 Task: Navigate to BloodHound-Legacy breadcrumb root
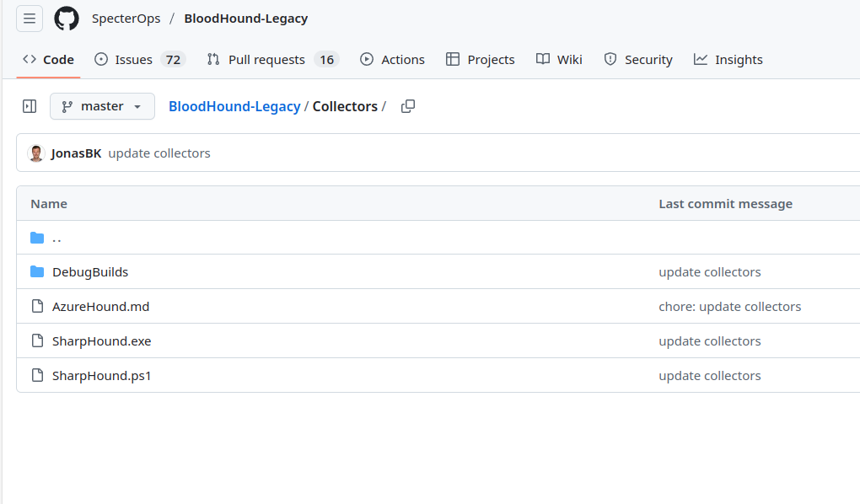tap(234, 106)
